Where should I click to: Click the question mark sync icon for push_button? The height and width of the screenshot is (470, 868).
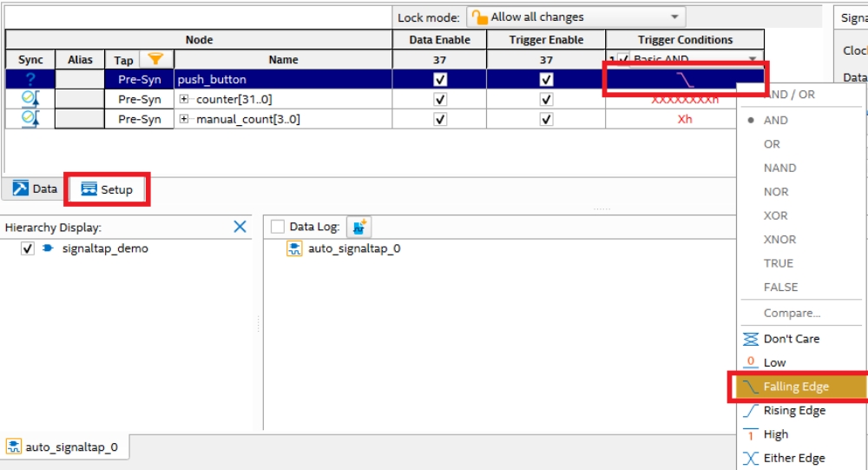click(x=30, y=79)
